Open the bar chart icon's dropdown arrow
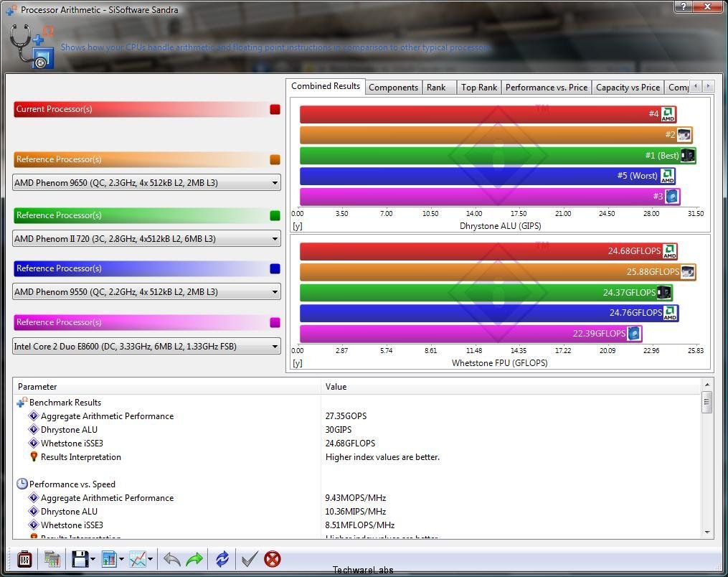This screenshot has width=728, height=577. [x=122, y=559]
